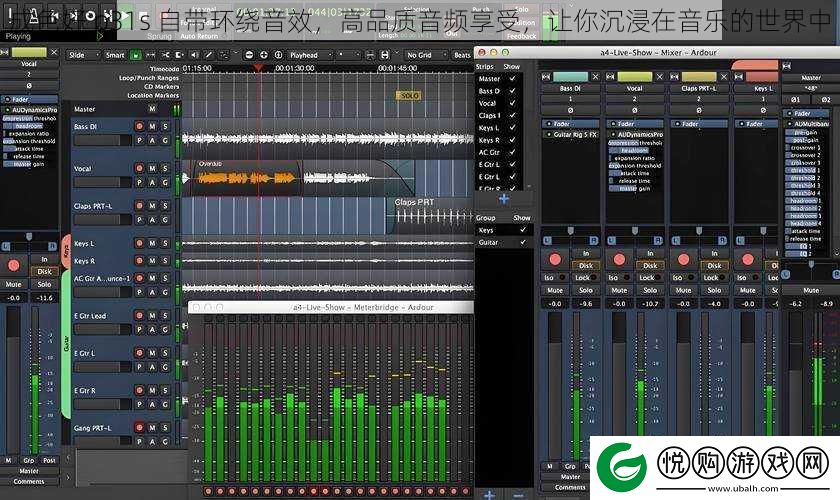The height and width of the screenshot is (500, 840).
Task: Click the Zoom to Session icon
Action: click(278, 55)
